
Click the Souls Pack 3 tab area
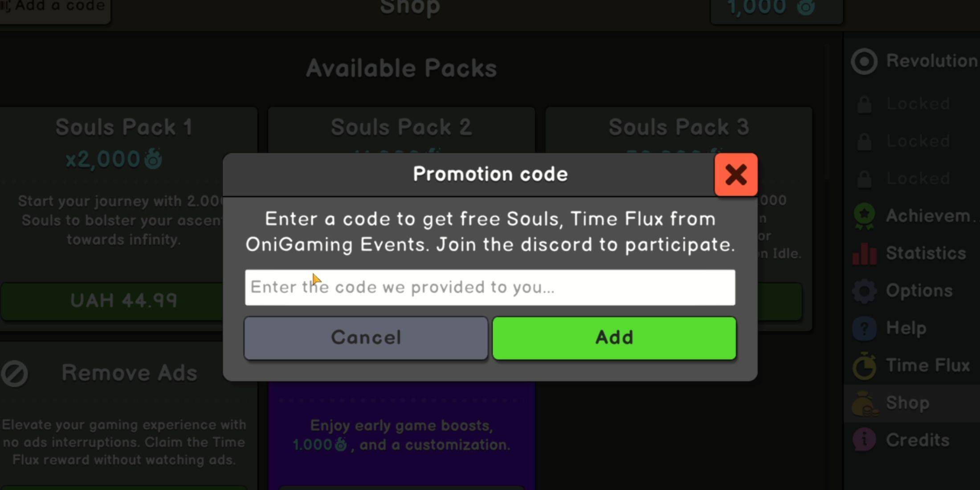point(678,127)
